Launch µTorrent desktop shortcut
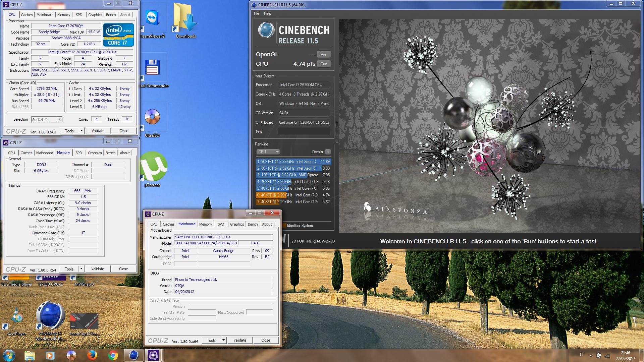This screenshot has height=362, width=644. coord(153,169)
